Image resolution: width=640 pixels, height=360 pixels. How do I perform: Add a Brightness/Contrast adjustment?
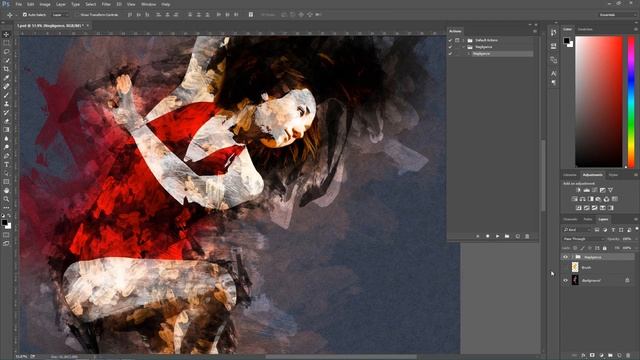[x=579, y=190]
